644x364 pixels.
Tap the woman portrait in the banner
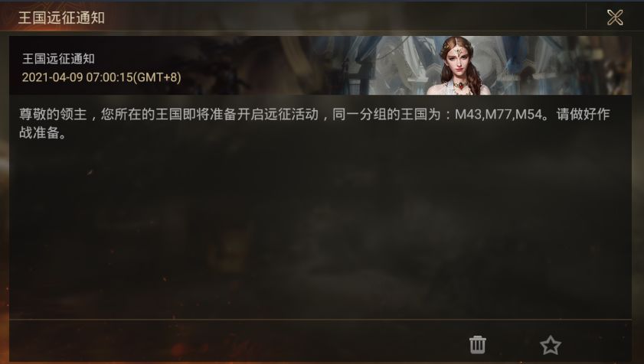coord(459,66)
